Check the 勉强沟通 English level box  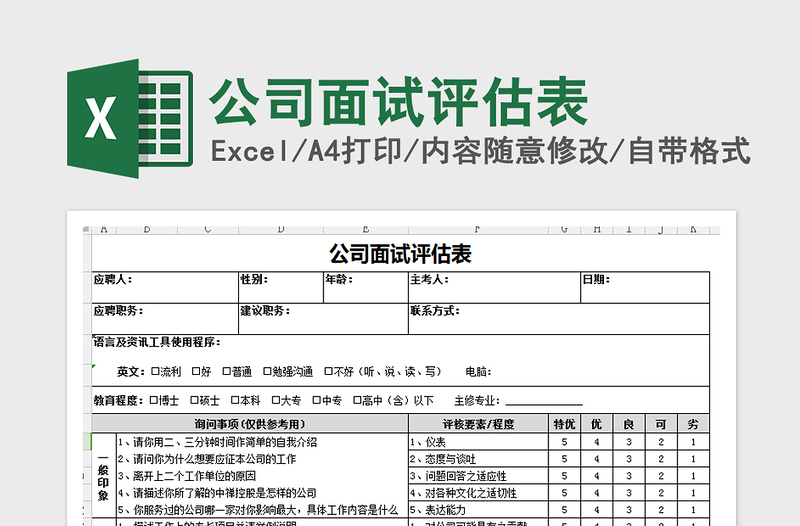pos(267,371)
